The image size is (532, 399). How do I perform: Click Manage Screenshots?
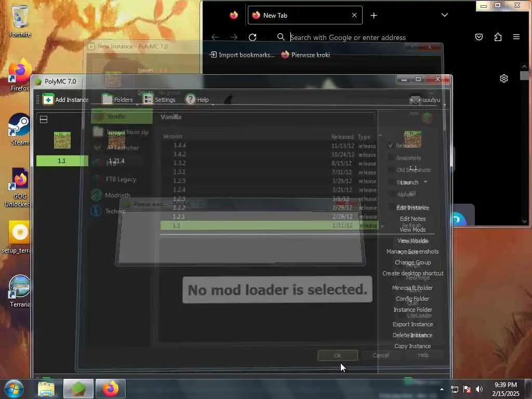click(413, 251)
